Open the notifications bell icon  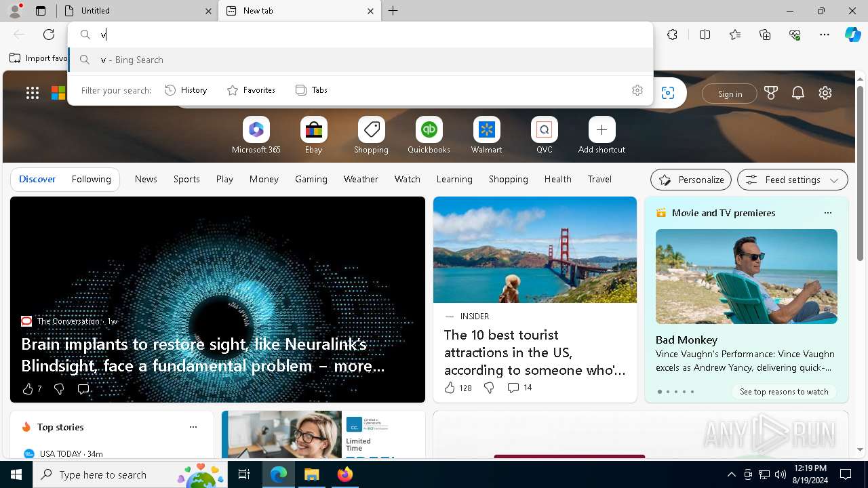pos(798,94)
